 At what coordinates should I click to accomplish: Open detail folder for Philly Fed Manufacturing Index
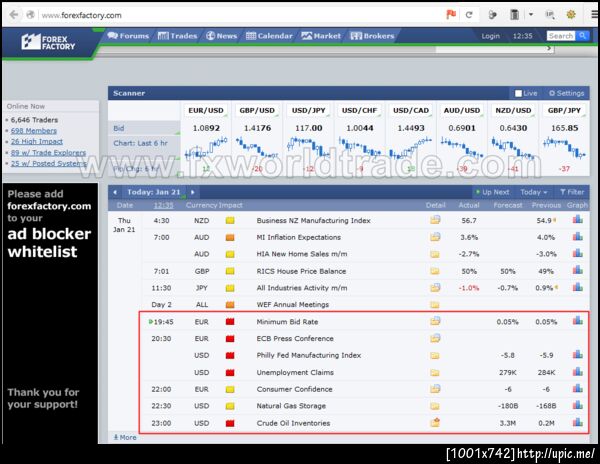tap(435, 355)
